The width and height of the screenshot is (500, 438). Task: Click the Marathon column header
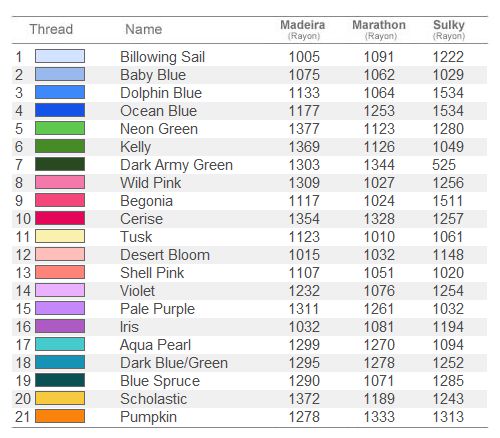pyautogui.click(x=379, y=30)
